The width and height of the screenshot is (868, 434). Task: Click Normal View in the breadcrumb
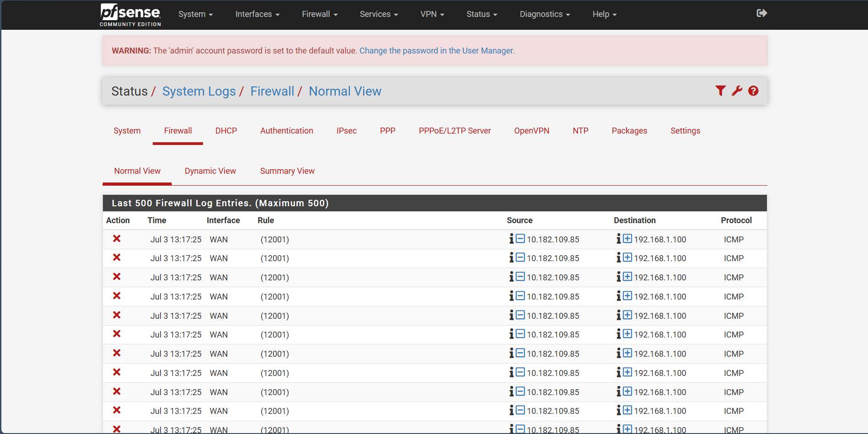point(345,91)
